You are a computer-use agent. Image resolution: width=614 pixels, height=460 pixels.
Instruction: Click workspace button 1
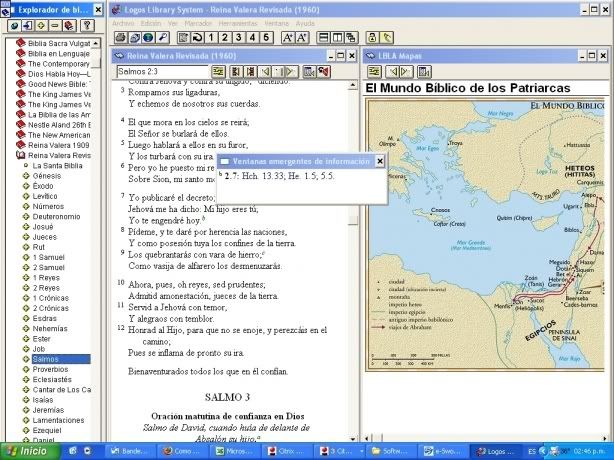tap(211, 38)
